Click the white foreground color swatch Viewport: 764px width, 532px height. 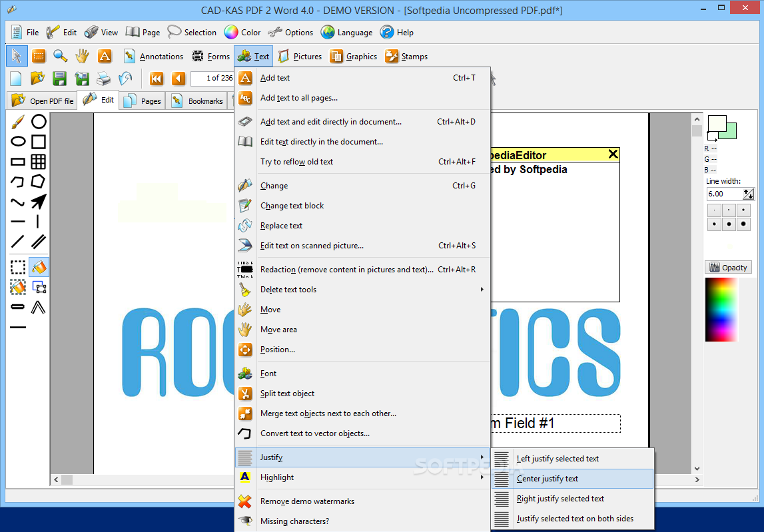[716, 123]
